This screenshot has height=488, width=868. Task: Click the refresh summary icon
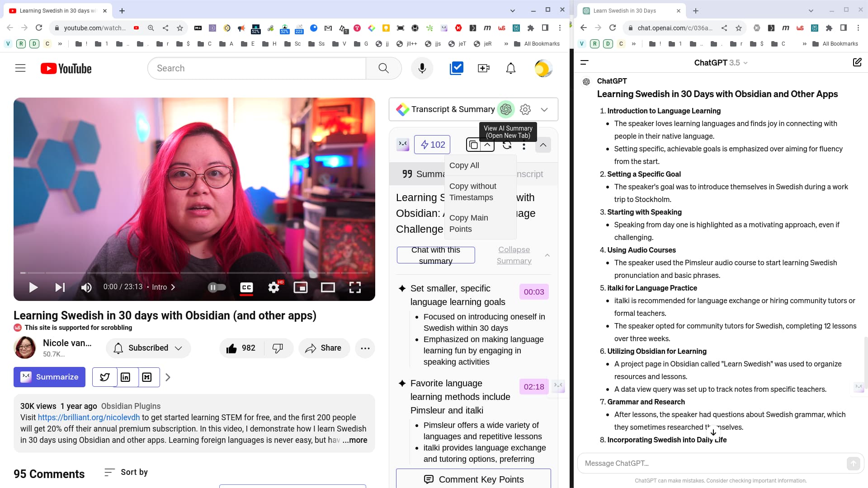(507, 145)
